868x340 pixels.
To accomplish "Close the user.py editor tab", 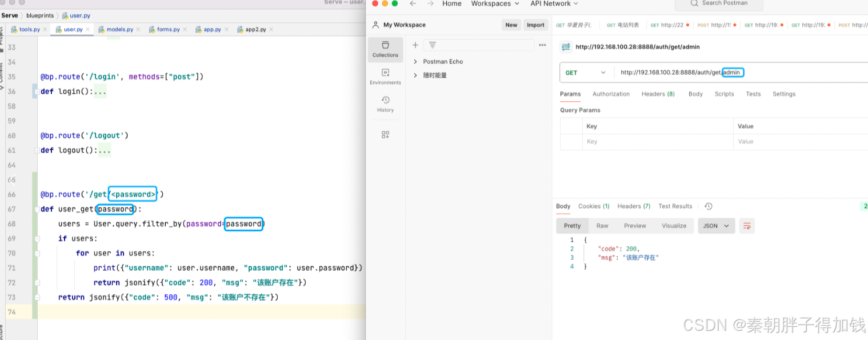I will 87,29.
